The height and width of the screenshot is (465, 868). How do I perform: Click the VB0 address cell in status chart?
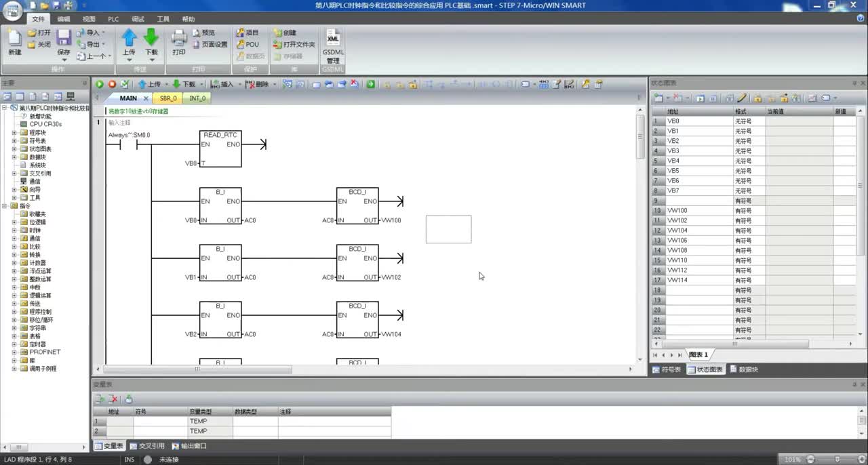point(698,121)
